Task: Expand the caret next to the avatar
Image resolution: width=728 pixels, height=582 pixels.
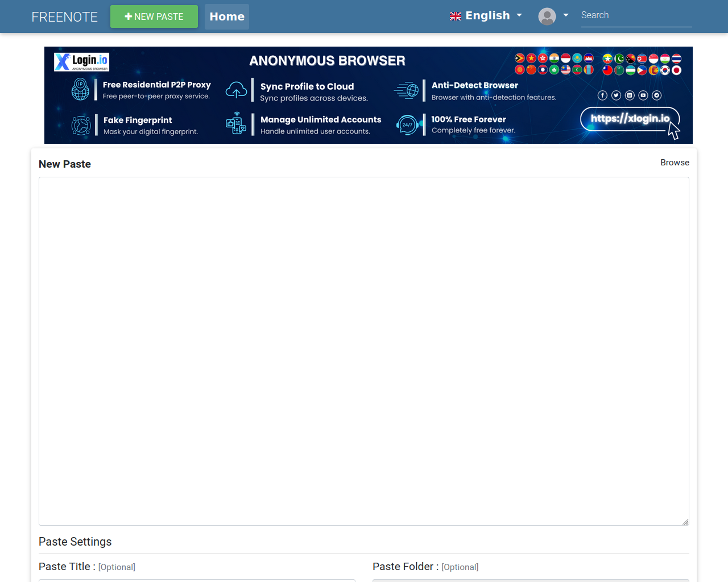Action: coord(566,15)
